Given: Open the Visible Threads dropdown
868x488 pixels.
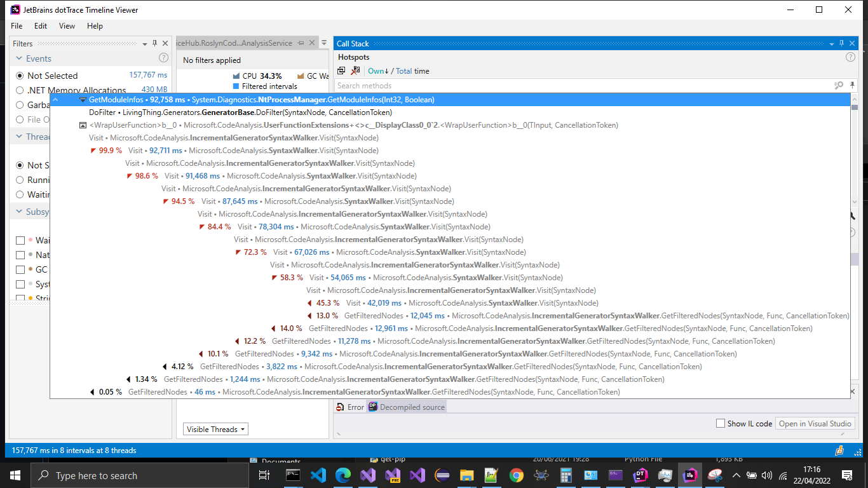Looking at the screenshot, I should click(215, 430).
